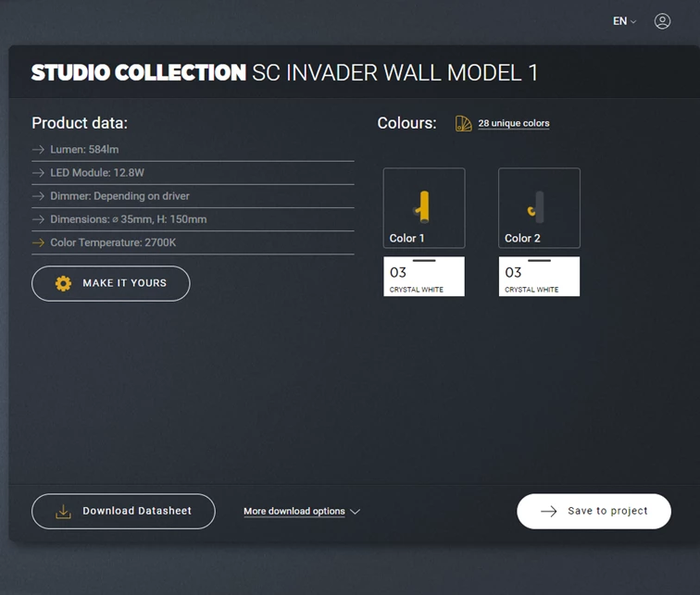Select the Color 1 lamp thumbnail
This screenshot has width=700, height=595.
(x=424, y=207)
